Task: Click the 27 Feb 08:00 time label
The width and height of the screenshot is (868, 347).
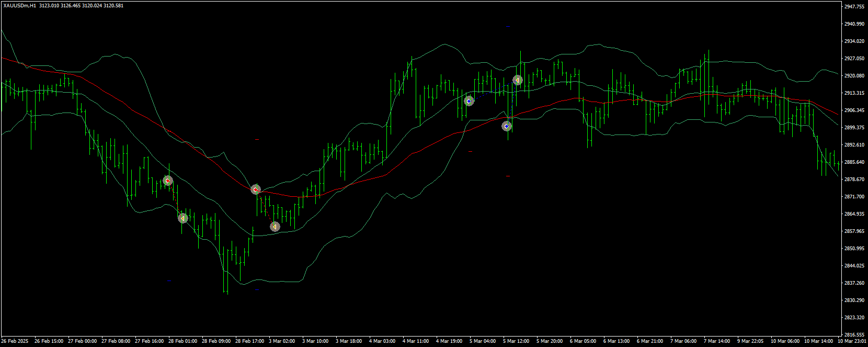Action: click(x=116, y=341)
